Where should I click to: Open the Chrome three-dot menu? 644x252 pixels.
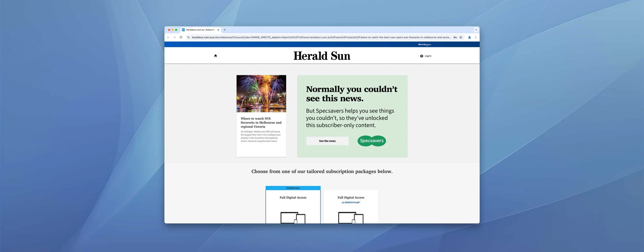point(476,37)
